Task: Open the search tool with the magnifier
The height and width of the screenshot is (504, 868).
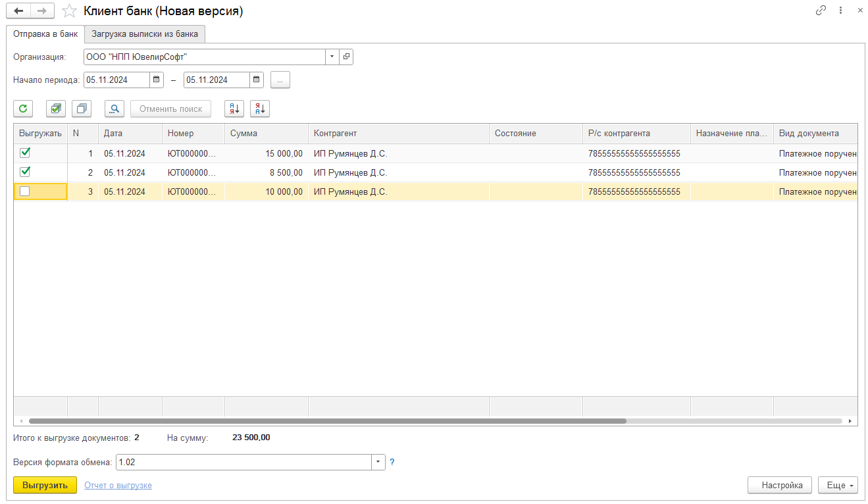Action: coord(115,109)
